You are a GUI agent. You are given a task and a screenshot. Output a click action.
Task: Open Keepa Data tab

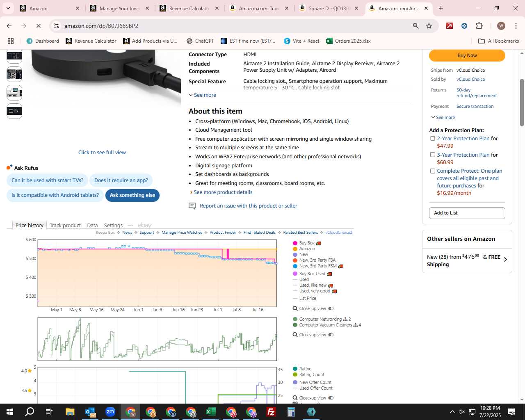pos(92,225)
